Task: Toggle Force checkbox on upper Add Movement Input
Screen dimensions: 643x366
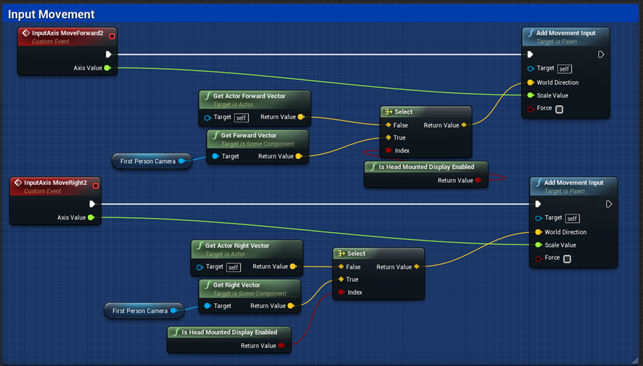Action: pos(559,109)
